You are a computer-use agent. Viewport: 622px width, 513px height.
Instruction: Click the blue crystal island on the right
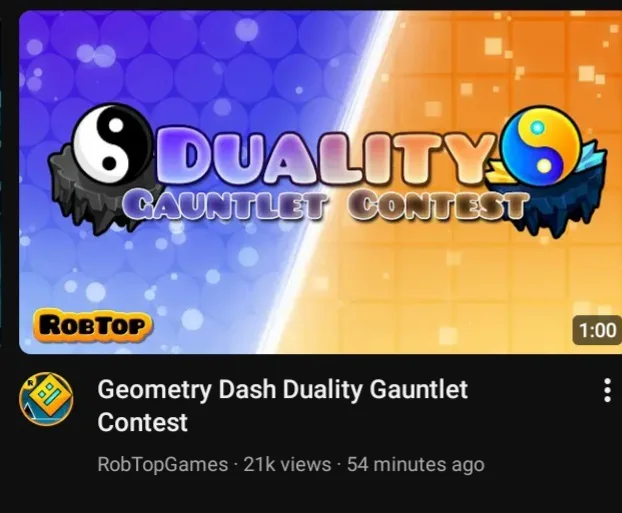[551, 202]
